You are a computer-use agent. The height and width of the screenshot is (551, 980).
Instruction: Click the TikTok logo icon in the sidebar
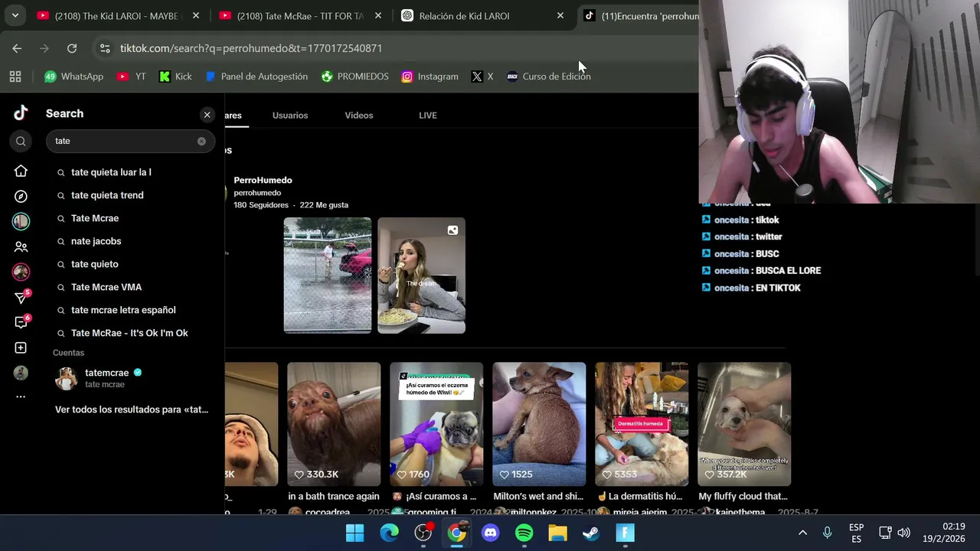click(x=21, y=113)
